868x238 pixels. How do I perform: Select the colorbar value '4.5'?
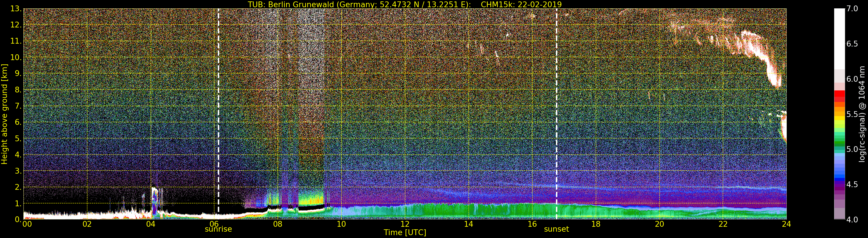852,184
